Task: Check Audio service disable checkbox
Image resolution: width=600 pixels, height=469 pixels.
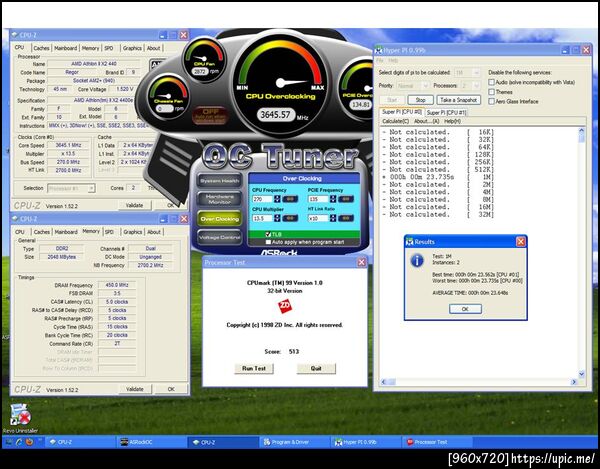Action: tap(492, 82)
